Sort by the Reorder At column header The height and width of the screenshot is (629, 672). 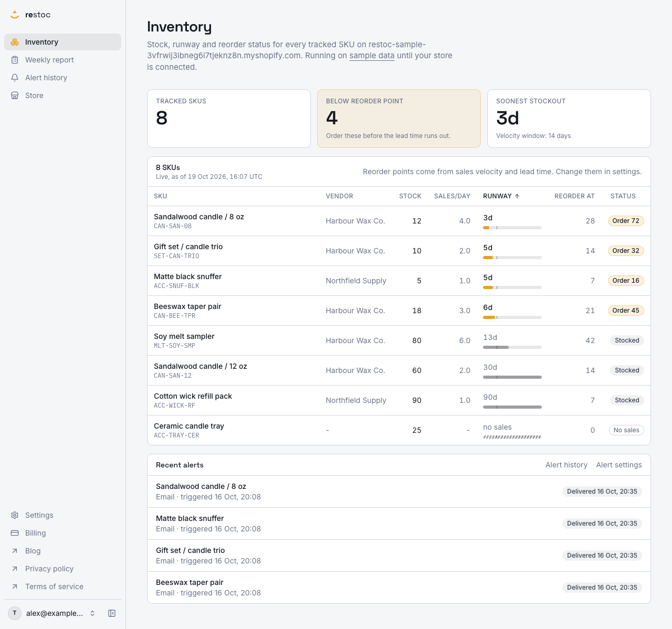tap(574, 196)
